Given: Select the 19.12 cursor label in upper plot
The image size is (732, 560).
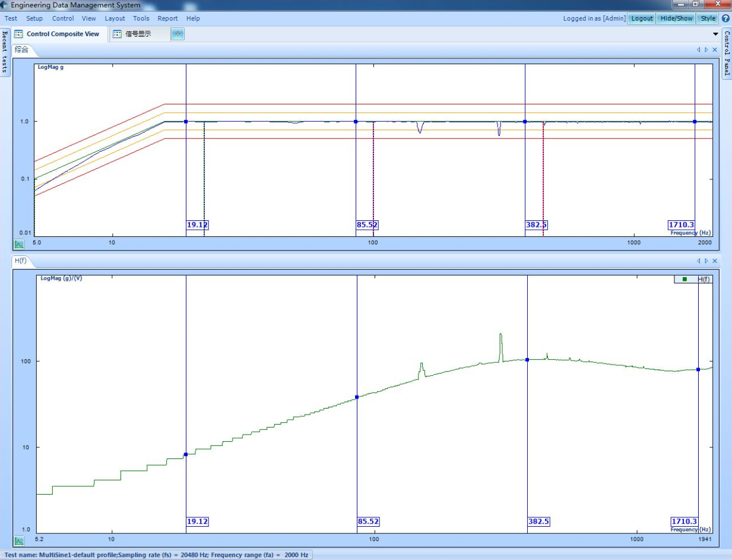Looking at the screenshot, I should point(198,225).
